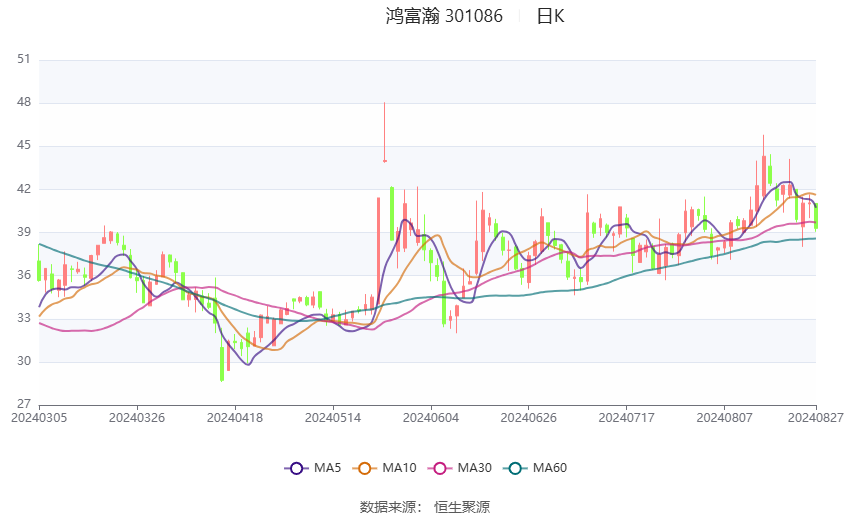Click x-axis date label 20240305

[x=39, y=418]
